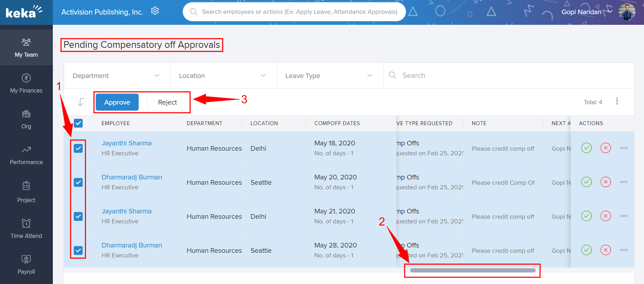Click the horizontal scrollbar below the table
Image resolution: width=644 pixels, height=284 pixels.
(472, 271)
